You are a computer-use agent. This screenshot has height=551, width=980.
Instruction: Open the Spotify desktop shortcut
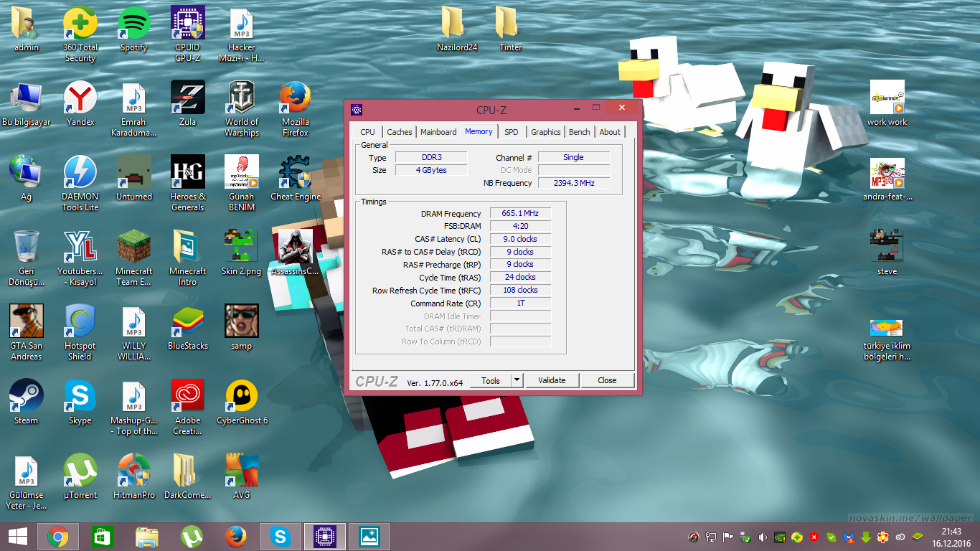click(x=133, y=25)
